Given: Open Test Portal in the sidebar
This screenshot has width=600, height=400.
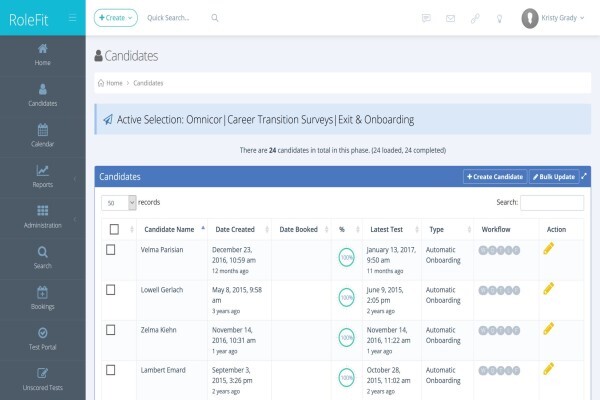Looking at the screenshot, I should click(x=42, y=339).
